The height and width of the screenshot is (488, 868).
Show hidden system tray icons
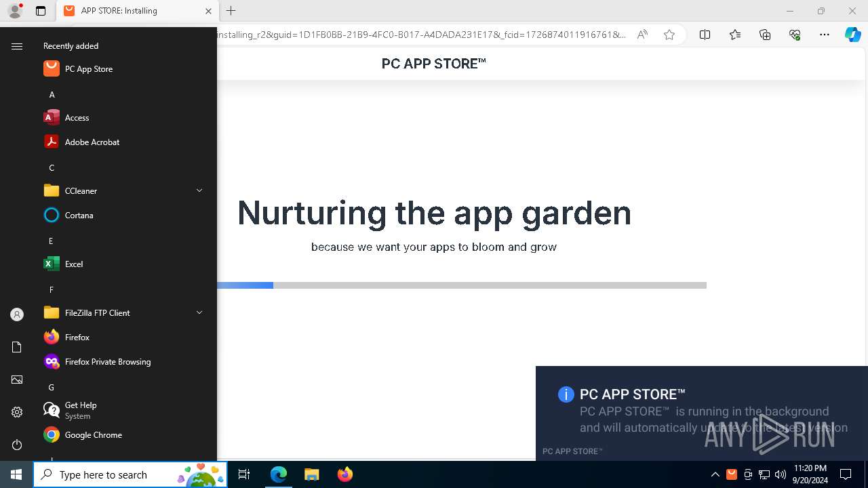[x=715, y=474]
